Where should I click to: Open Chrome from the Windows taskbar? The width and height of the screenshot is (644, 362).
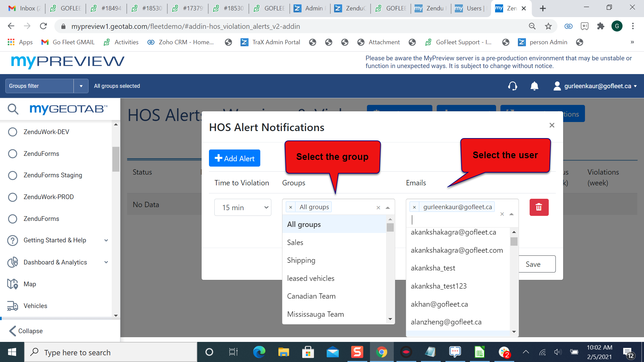[381, 352]
